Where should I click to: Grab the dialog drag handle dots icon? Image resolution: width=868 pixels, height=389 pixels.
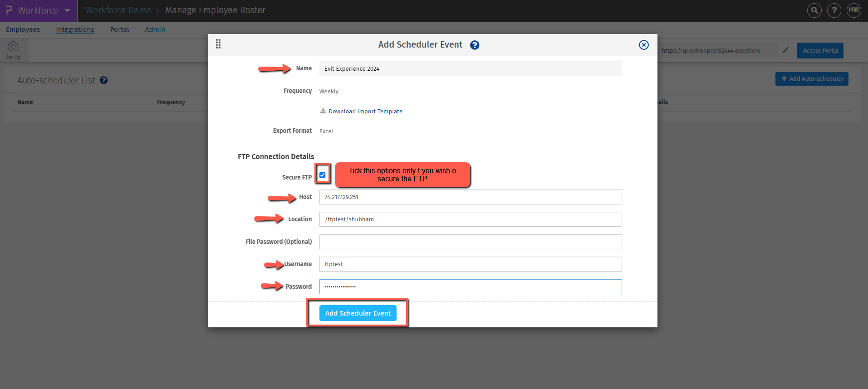[218, 44]
